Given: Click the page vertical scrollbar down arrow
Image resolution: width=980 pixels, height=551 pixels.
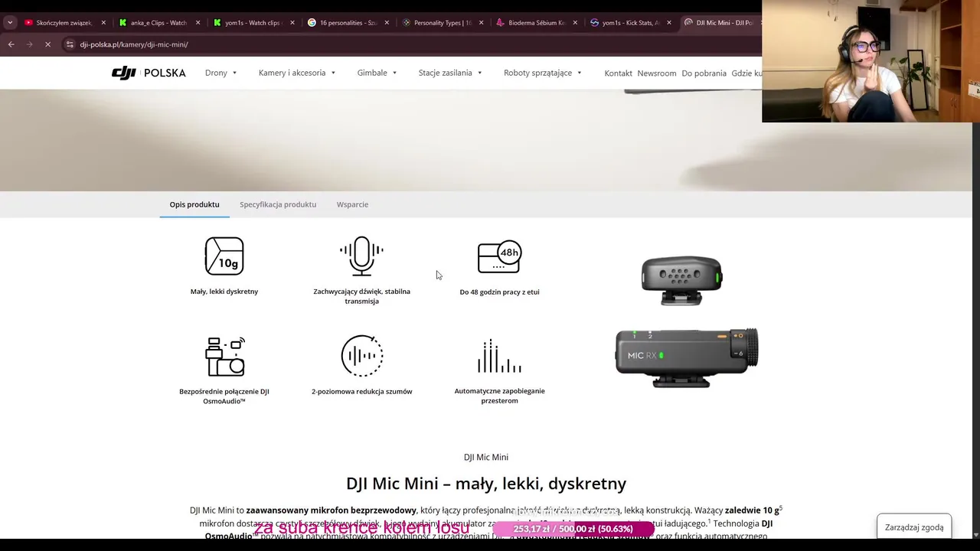Looking at the screenshot, I should (975, 534).
